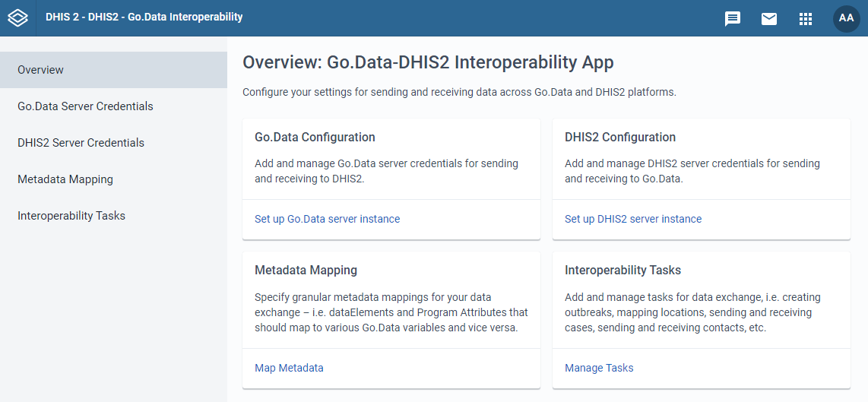Click the Go.Data Configuration card heading
868x402 pixels.
click(315, 137)
